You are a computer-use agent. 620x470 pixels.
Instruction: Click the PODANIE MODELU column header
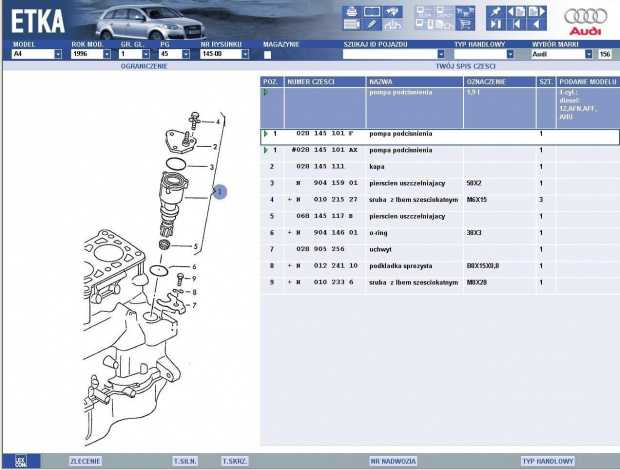[x=588, y=82]
